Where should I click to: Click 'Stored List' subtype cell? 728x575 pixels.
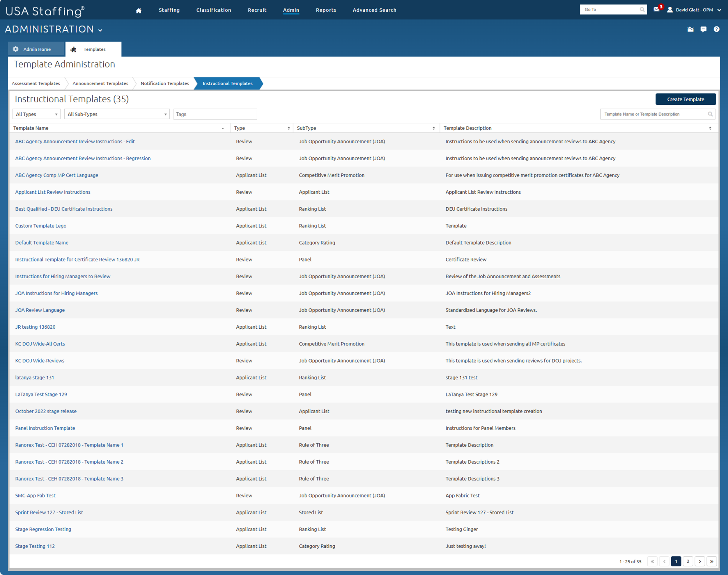click(311, 512)
